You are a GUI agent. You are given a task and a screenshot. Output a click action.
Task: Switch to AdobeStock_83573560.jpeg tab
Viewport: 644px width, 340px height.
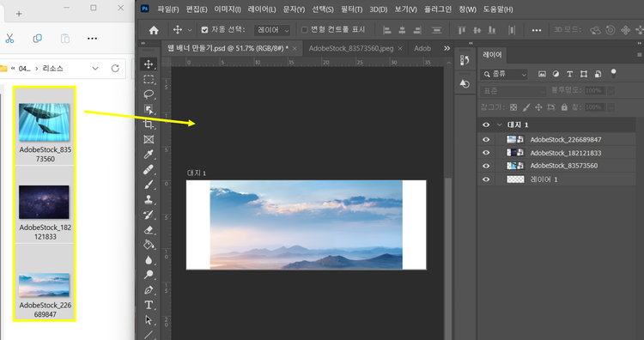[x=351, y=48]
